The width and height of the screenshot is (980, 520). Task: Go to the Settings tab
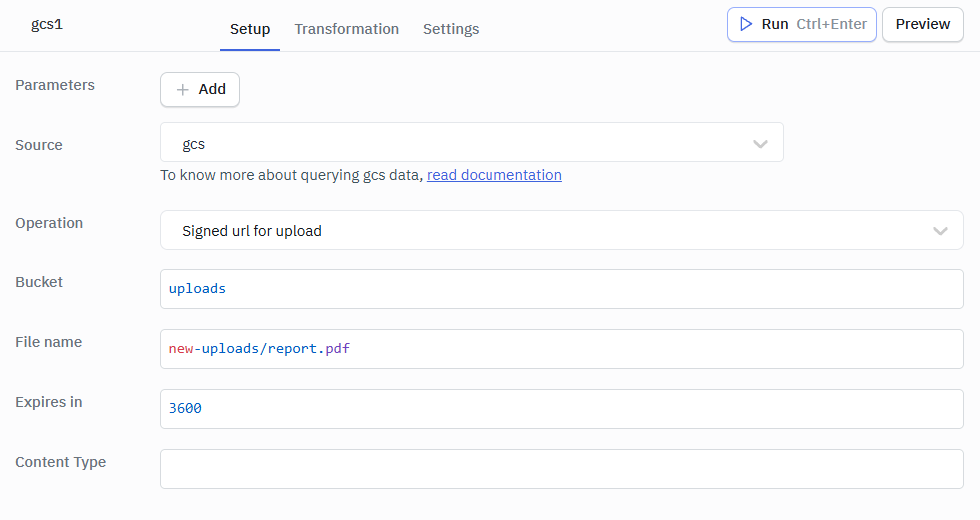(x=451, y=29)
